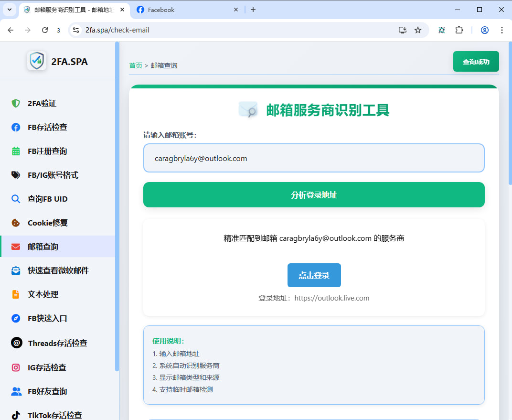This screenshot has height=420, width=512.
Task: Focus the email account input field
Action: pos(314,158)
